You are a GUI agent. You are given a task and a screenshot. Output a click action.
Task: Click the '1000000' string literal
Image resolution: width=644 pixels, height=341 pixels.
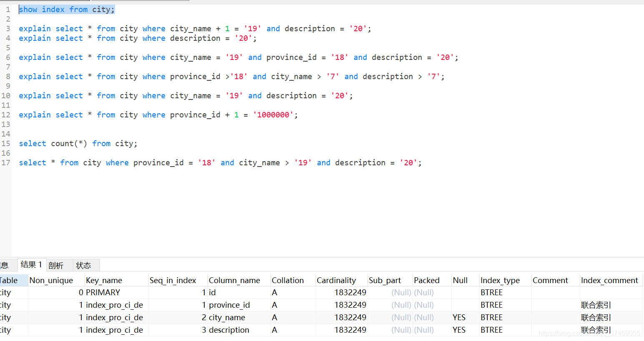click(x=273, y=114)
